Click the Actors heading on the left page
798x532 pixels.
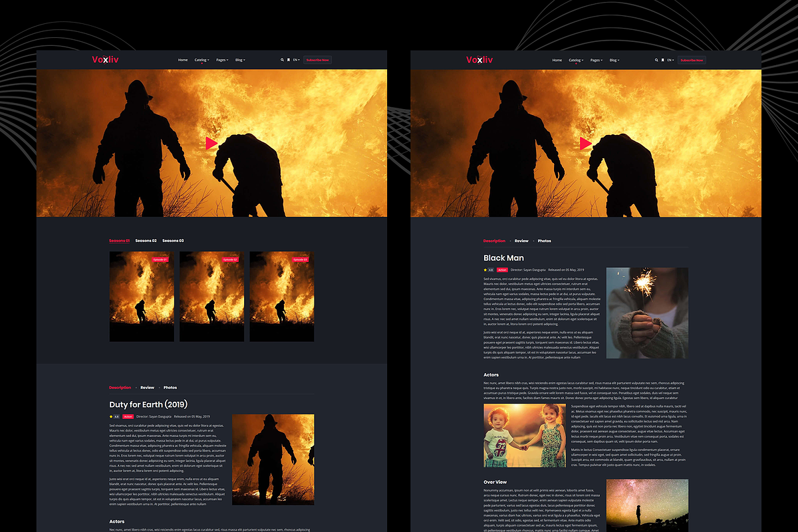click(x=116, y=521)
